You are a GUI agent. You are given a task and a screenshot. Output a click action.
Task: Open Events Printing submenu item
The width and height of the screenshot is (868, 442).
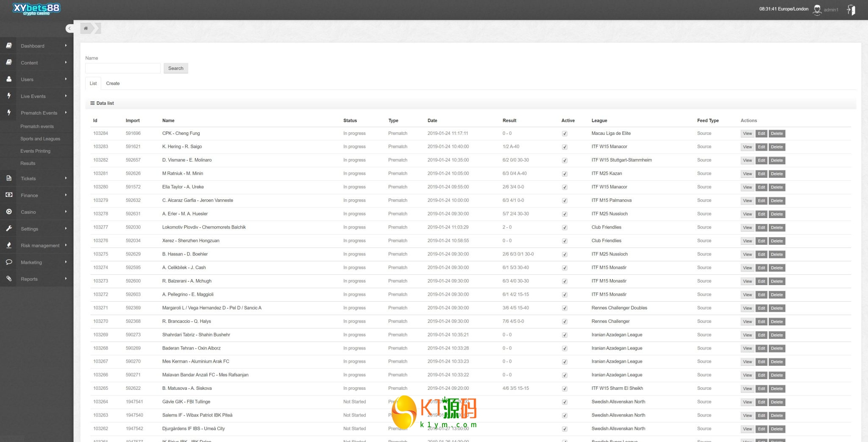(x=35, y=151)
